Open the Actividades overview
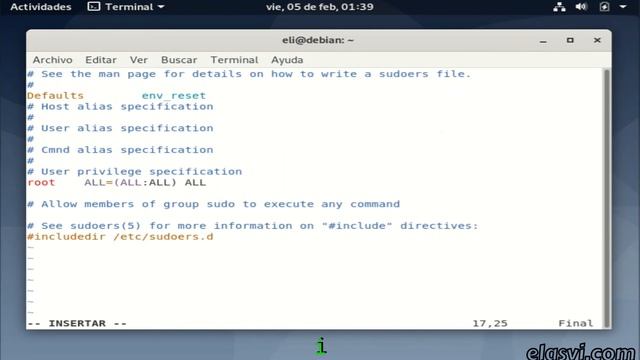Screen dimensions: 640x360 [x=40, y=7]
